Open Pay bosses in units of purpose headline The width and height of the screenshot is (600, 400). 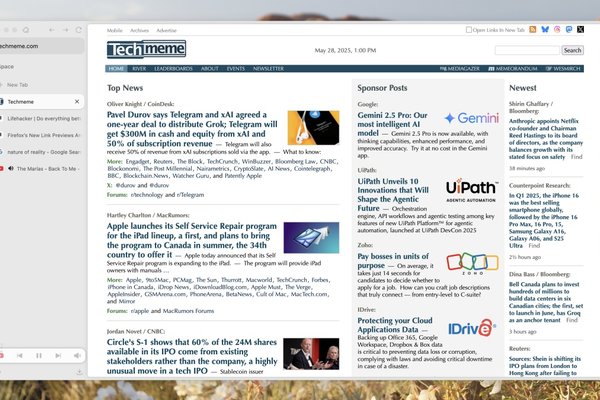(x=393, y=261)
